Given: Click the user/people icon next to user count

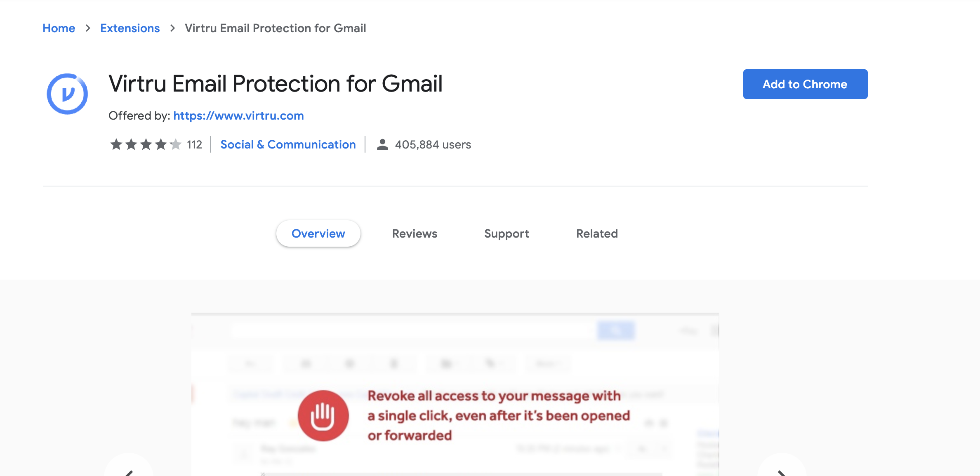Looking at the screenshot, I should tap(382, 144).
